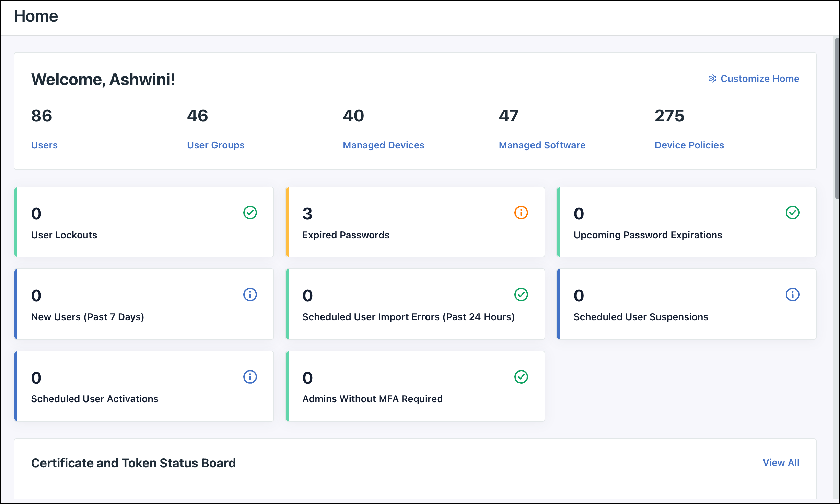
Task: Click check icon on Scheduled User Import Errors
Action: [521, 295]
